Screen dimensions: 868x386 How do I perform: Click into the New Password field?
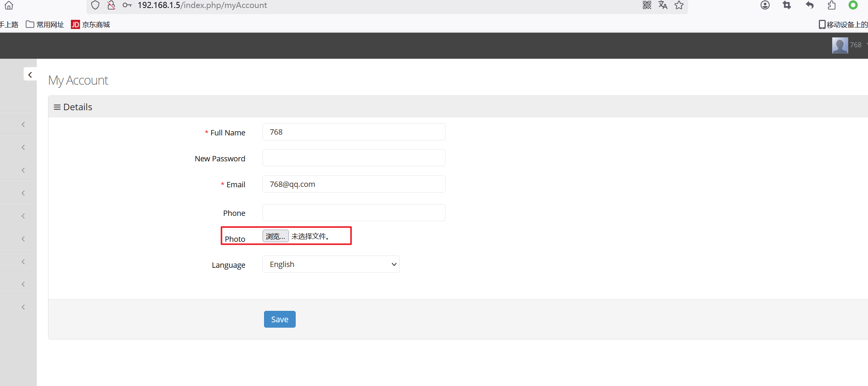coord(354,158)
